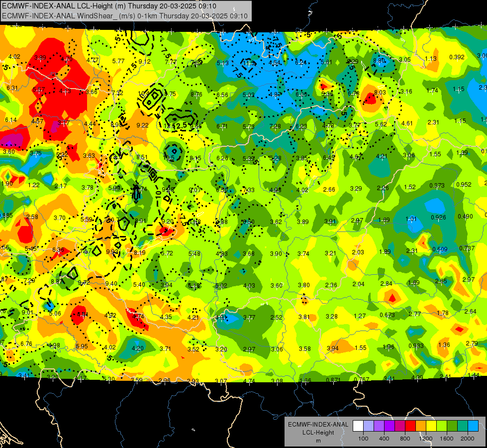Click the wind shear value '9.12'

coord(144,62)
